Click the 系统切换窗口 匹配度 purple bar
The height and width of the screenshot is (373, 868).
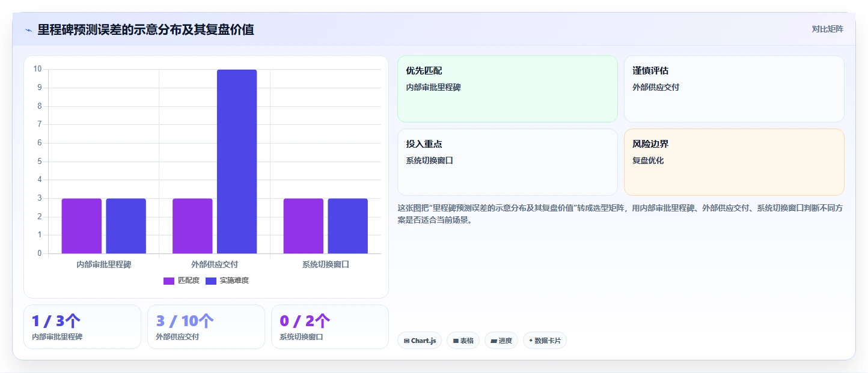point(304,226)
